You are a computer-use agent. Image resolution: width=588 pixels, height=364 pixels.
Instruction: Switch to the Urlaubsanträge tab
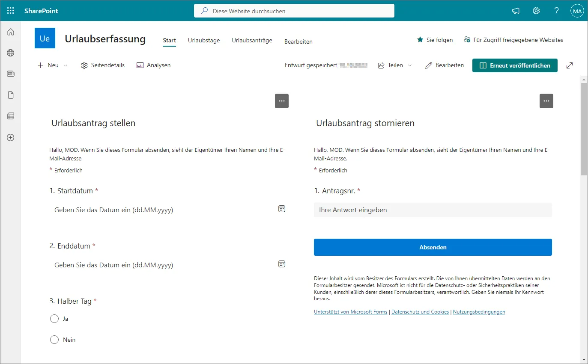pos(252,41)
